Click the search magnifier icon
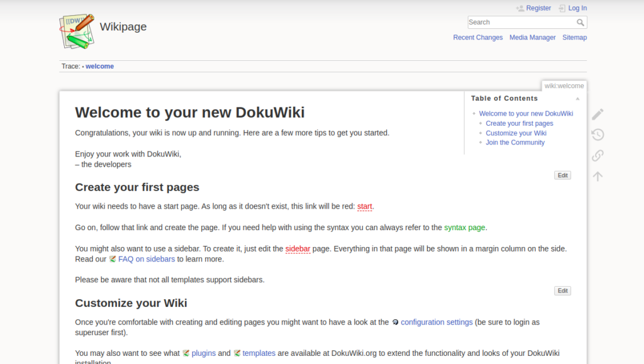Image resolution: width=644 pixels, height=364 pixels. click(580, 23)
